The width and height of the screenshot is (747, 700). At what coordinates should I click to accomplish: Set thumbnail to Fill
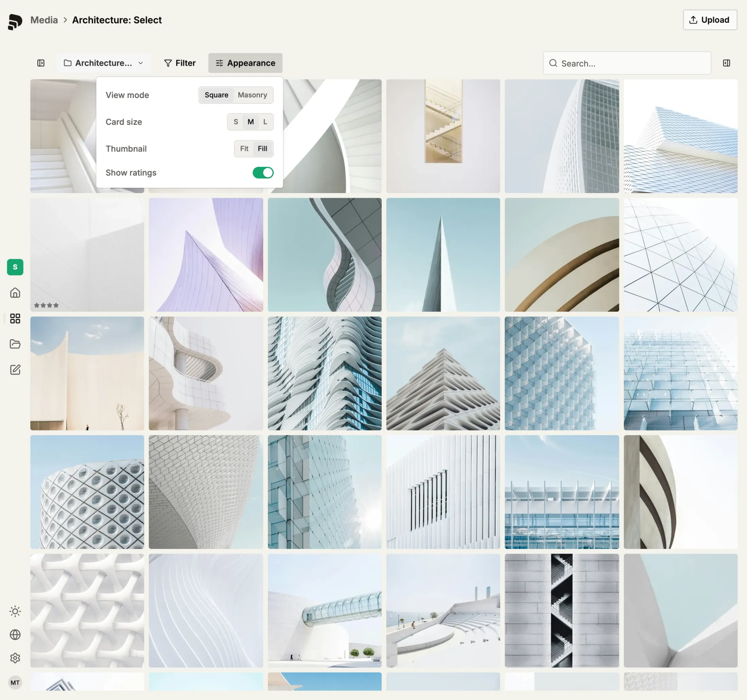pos(262,149)
